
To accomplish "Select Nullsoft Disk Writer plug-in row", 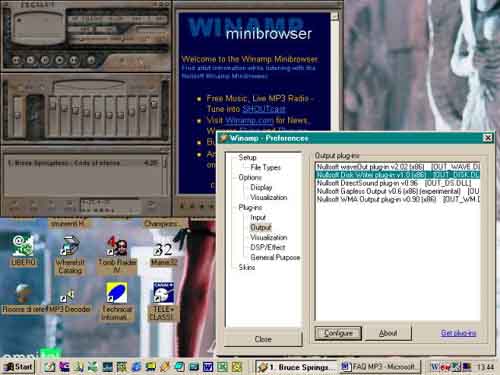I will click(398, 175).
